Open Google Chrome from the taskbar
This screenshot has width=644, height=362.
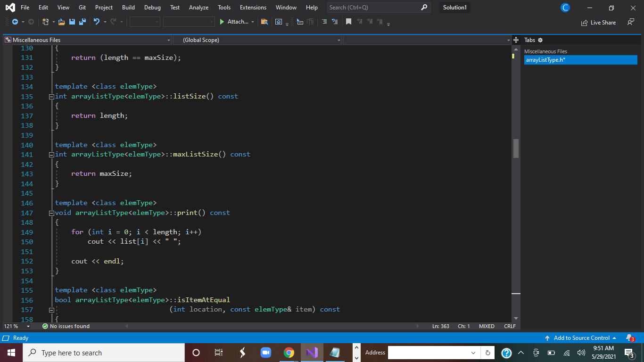click(x=289, y=352)
